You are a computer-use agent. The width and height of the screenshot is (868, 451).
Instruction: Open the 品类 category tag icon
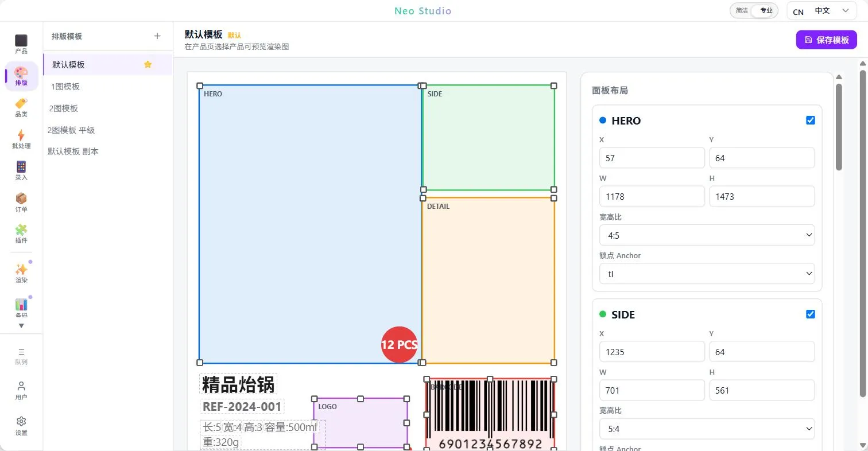[x=21, y=107]
